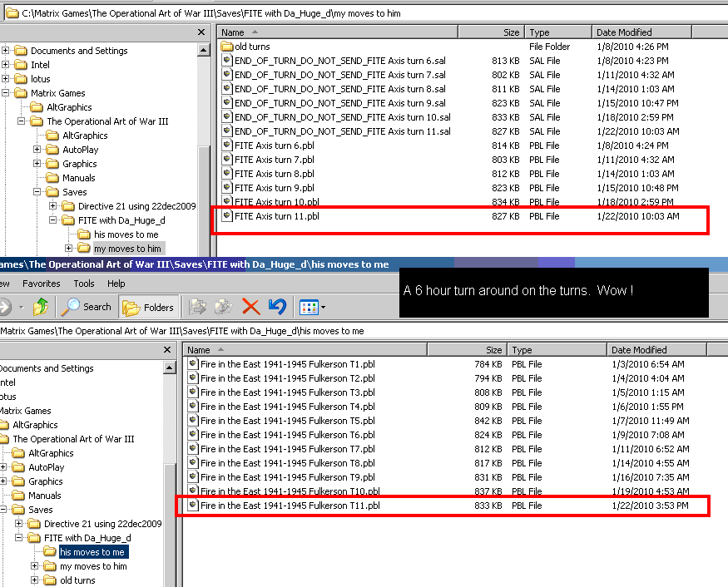This screenshot has height=587, width=728.
Task: Click upper tree scrollbar up arrow
Action: pyautogui.click(x=203, y=50)
